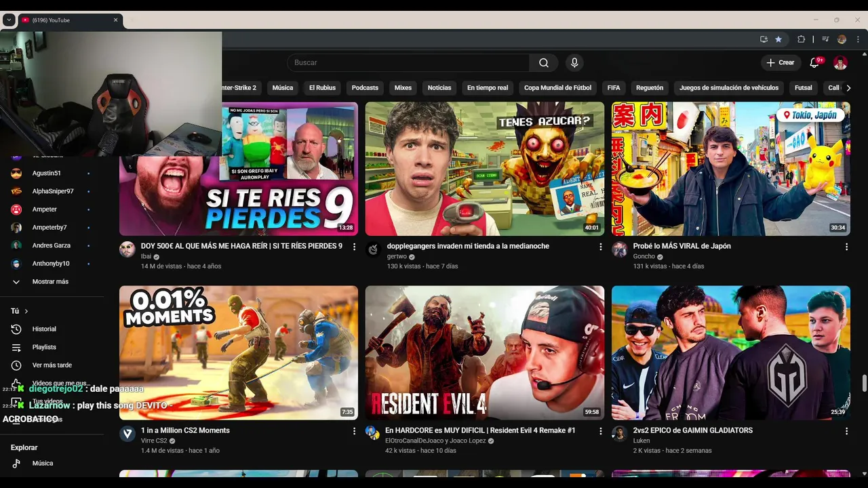Open options menu for dopplegangers video

600,247
